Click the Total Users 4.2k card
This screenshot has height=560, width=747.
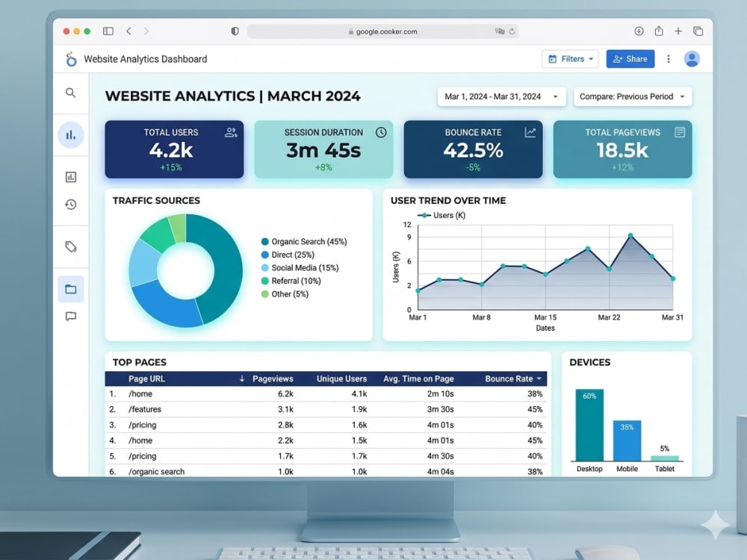tap(174, 149)
